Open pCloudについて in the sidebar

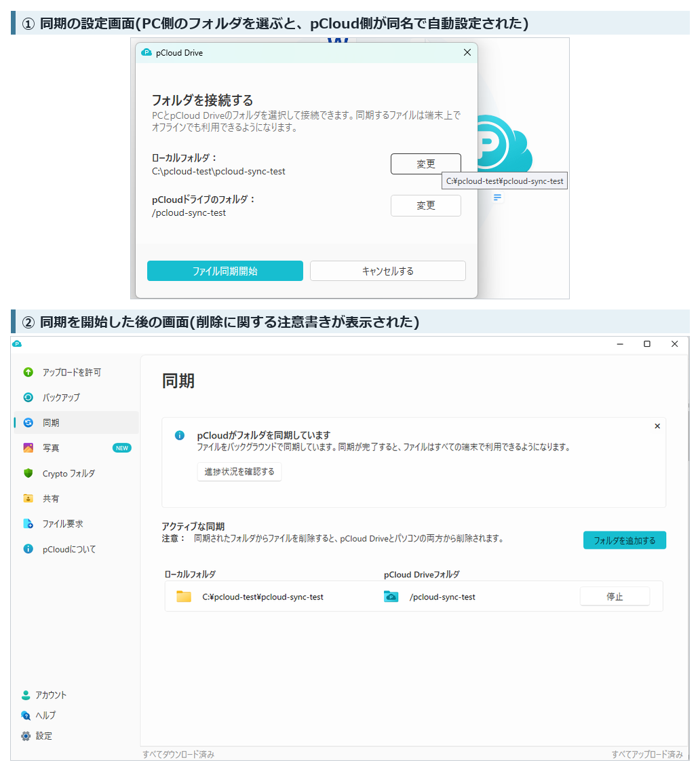pos(76,549)
